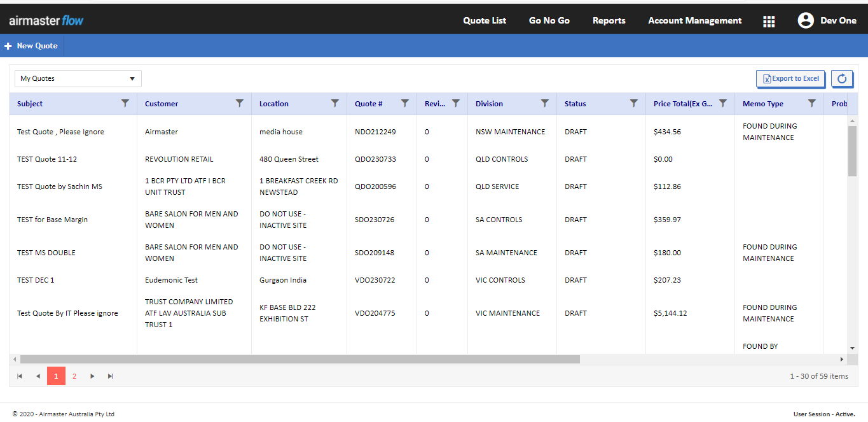The width and height of the screenshot is (868, 422).
Task: Click horizontal scrollbar right arrow
Action: [x=842, y=359]
